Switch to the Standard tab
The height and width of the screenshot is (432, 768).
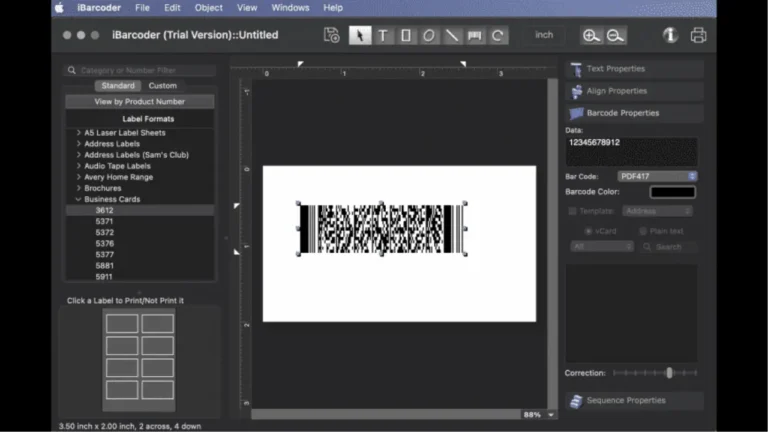click(118, 85)
